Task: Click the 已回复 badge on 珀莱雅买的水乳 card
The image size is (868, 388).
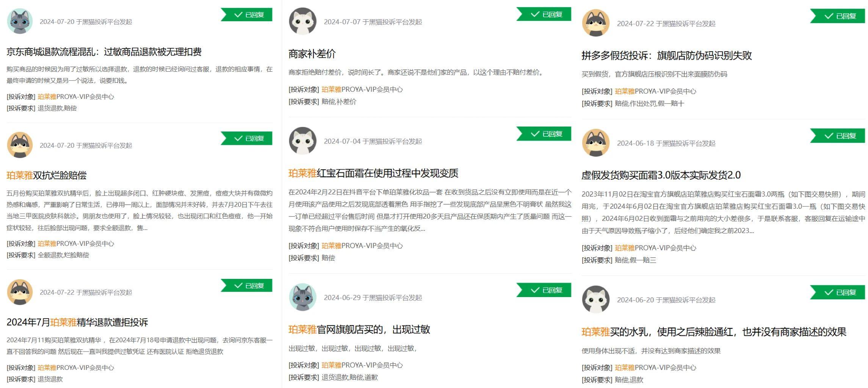Action: (838, 293)
